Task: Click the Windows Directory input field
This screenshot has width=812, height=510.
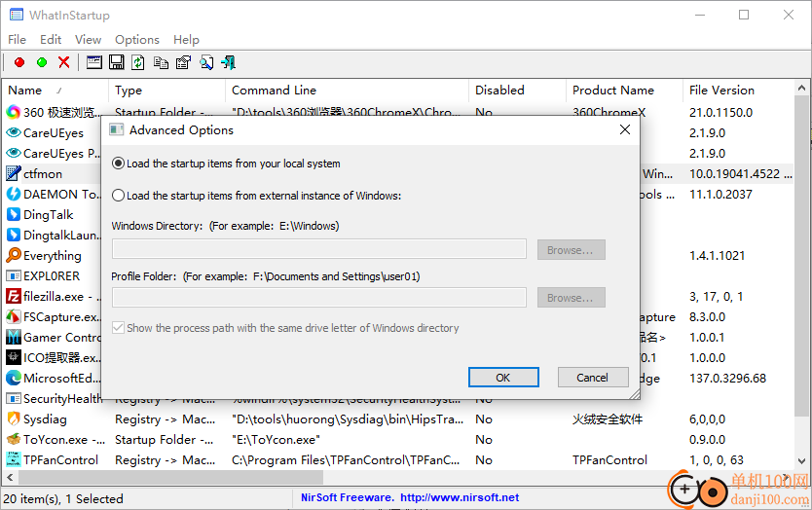Action: pos(319,249)
